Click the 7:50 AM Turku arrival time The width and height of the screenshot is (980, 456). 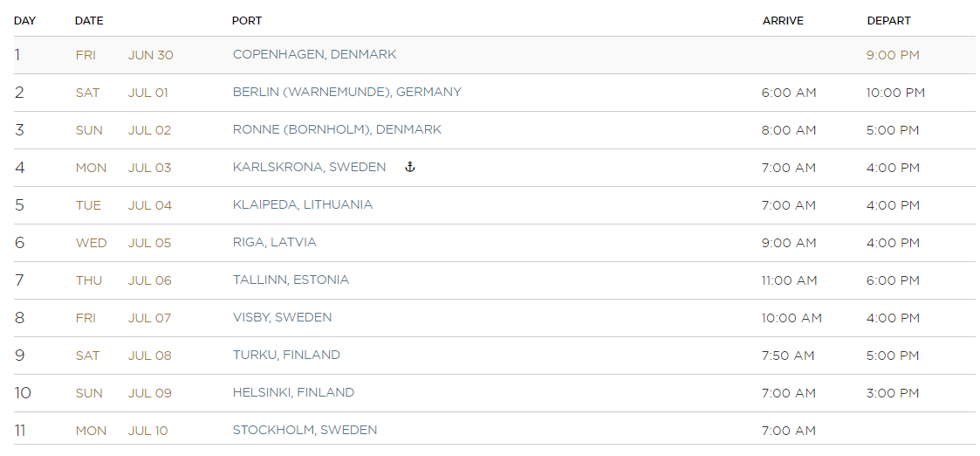(787, 356)
